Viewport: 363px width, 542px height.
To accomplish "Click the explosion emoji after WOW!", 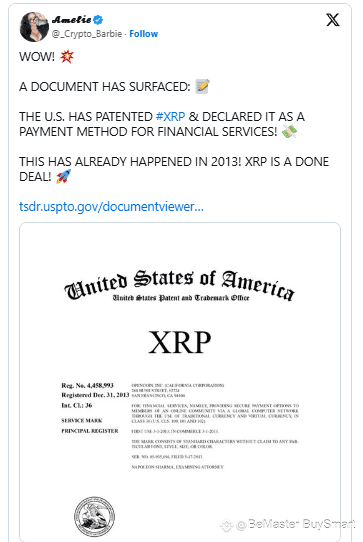I will tap(66, 56).
